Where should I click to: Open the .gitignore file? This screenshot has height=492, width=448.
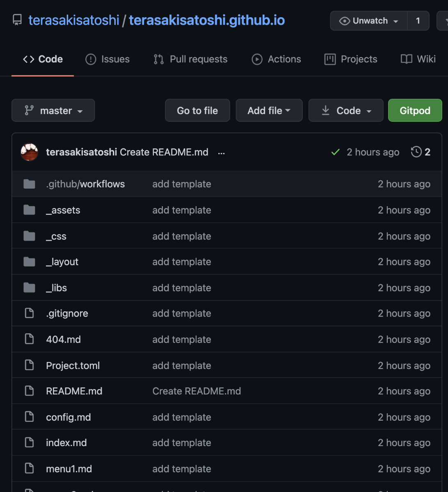(67, 313)
